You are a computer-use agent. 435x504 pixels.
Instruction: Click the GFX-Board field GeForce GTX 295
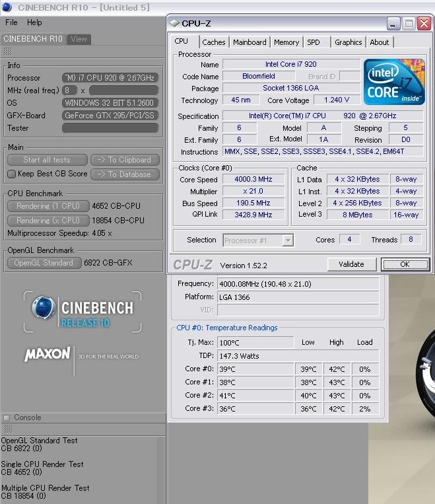(x=110, y=116)
